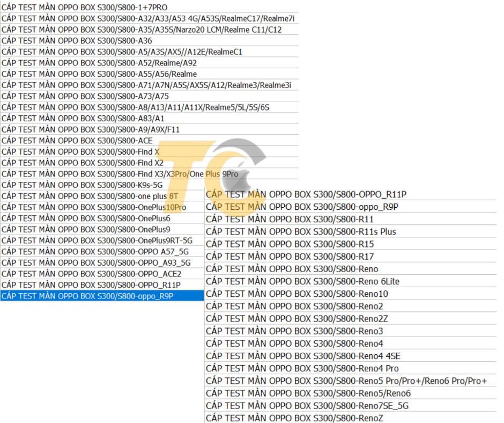Click the A32/A33/A53 4G/A53S/RealmeC17/Realme7i row
The width and height of the screenshot is (504, 423).
coord(150,18)
